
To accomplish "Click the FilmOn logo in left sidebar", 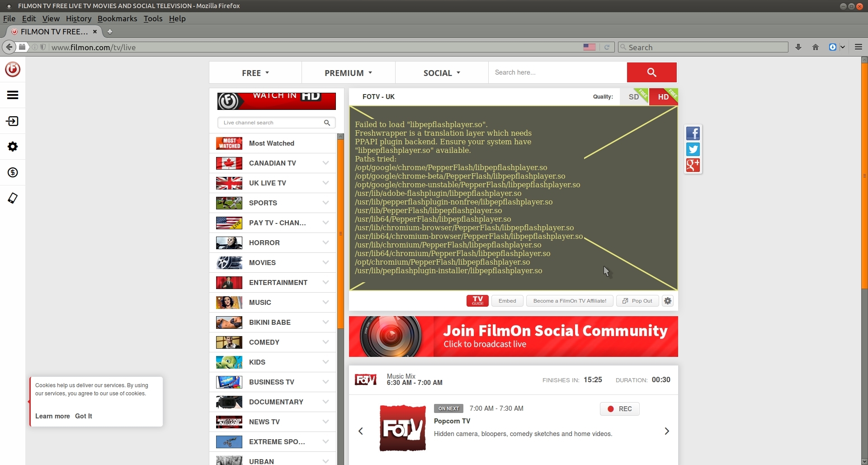I will click(x=13, y=69).
